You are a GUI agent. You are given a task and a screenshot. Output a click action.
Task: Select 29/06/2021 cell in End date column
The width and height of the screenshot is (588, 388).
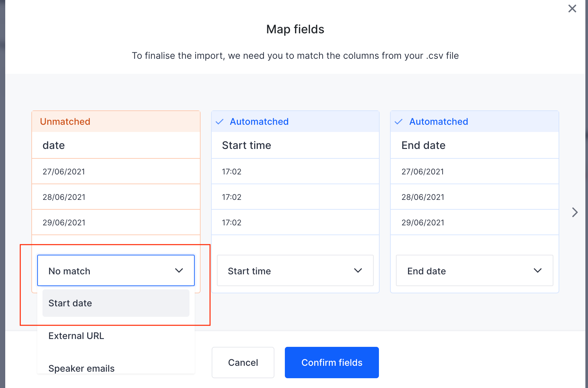(475, 222)
